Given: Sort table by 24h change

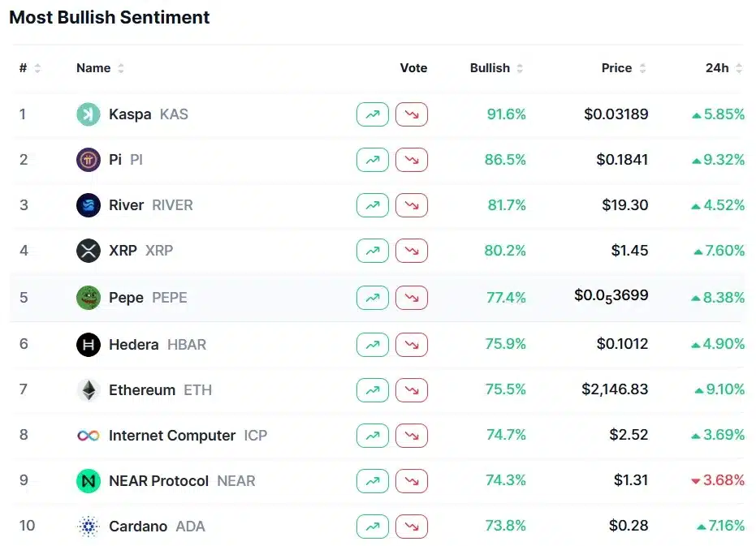Looking at the screenshot, I should pyautogui.click(x=724, y=68).
